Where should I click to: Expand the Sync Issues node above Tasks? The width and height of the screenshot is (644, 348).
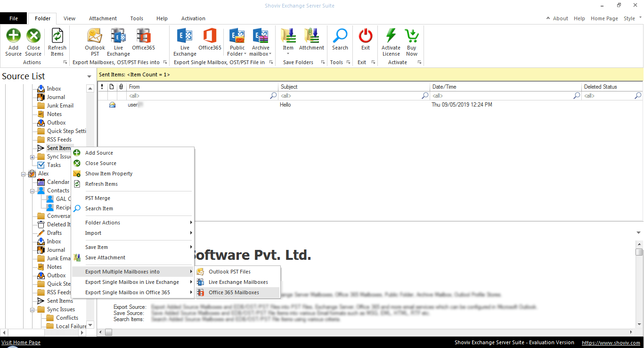(33, 157)
